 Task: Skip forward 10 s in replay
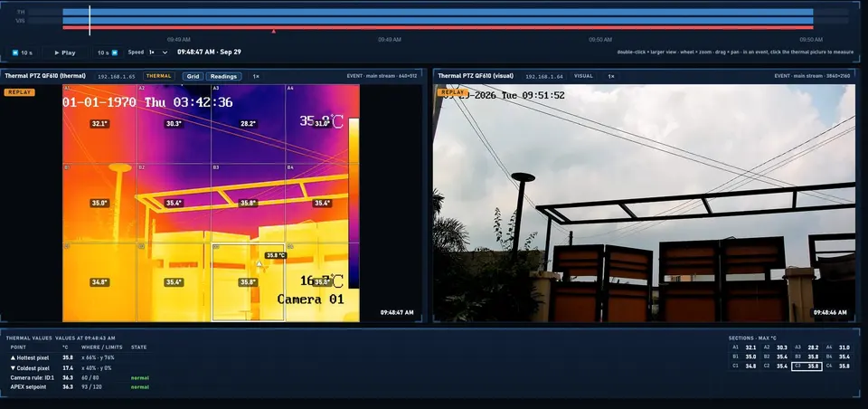click(108, 52)
